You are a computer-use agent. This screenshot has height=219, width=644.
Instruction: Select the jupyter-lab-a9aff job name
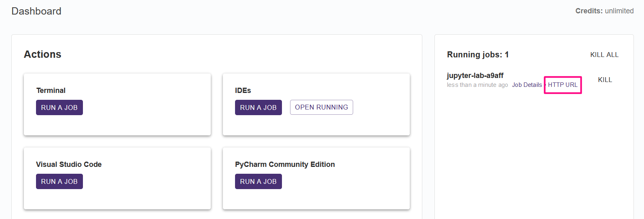point(475,76)
